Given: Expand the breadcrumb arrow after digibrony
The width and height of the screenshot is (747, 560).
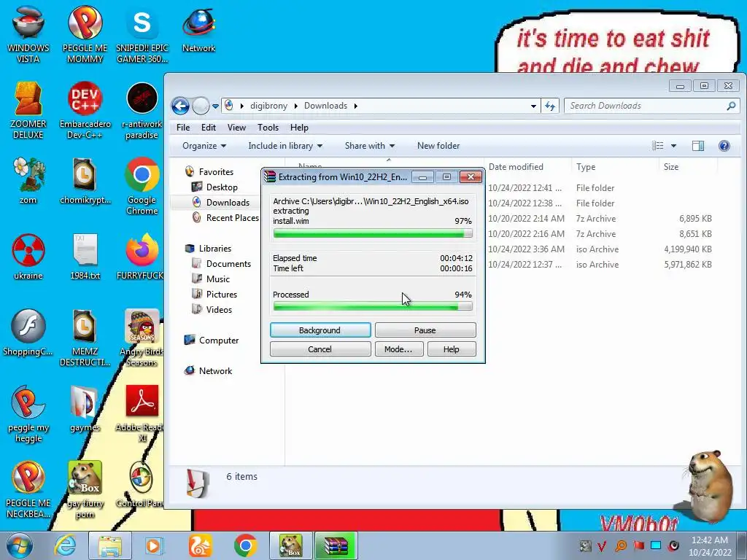Looking at the screenshot, I should tap(296, 106).
